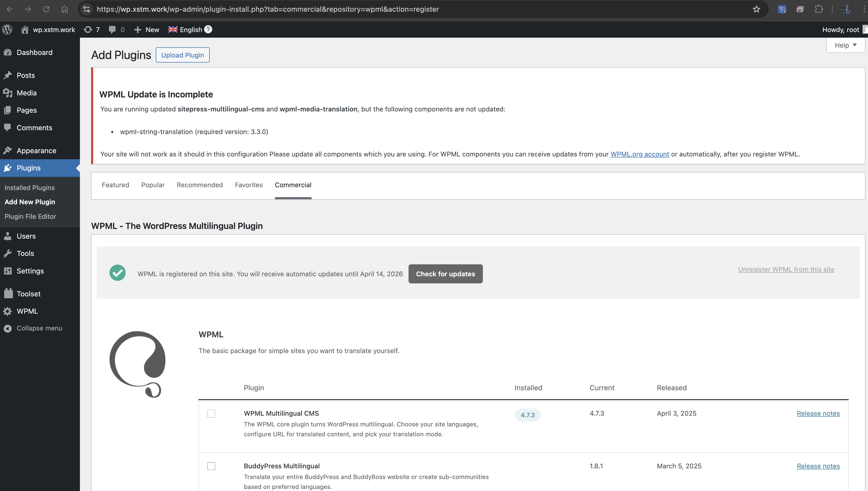Open Settings menu in sidebar
Screen dimensions: 868x491
pyautogui.click(x=40, y=271)
